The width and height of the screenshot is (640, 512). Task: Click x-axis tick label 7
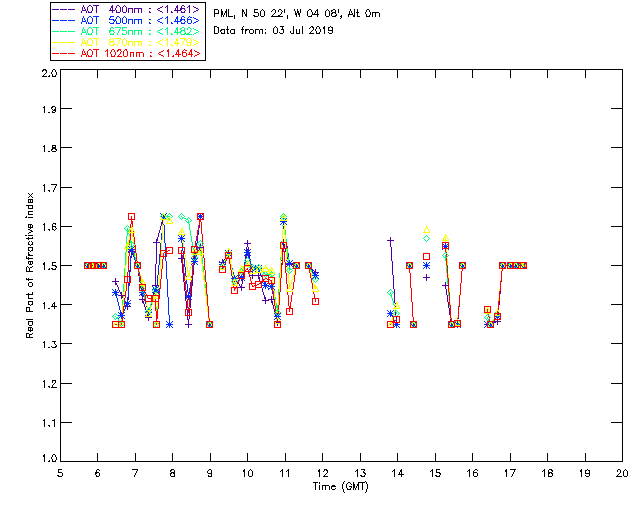tap(135, 473)
